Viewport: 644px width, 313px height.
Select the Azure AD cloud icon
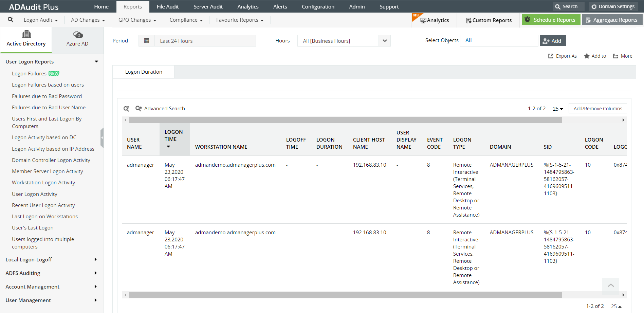coord(78,34)
